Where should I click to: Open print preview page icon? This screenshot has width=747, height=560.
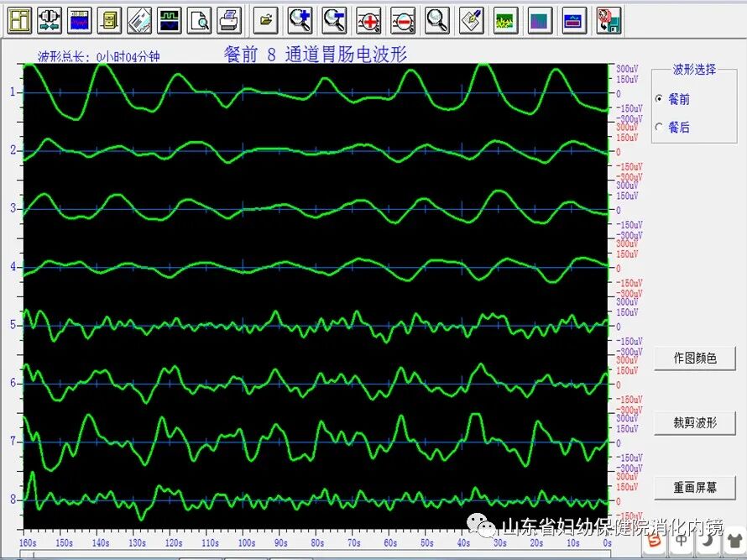200,20
